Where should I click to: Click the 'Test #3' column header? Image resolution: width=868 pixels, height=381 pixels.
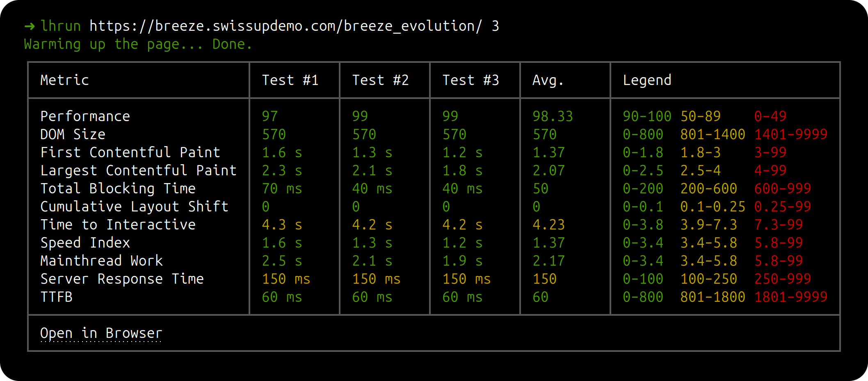(x=471, y=80)
